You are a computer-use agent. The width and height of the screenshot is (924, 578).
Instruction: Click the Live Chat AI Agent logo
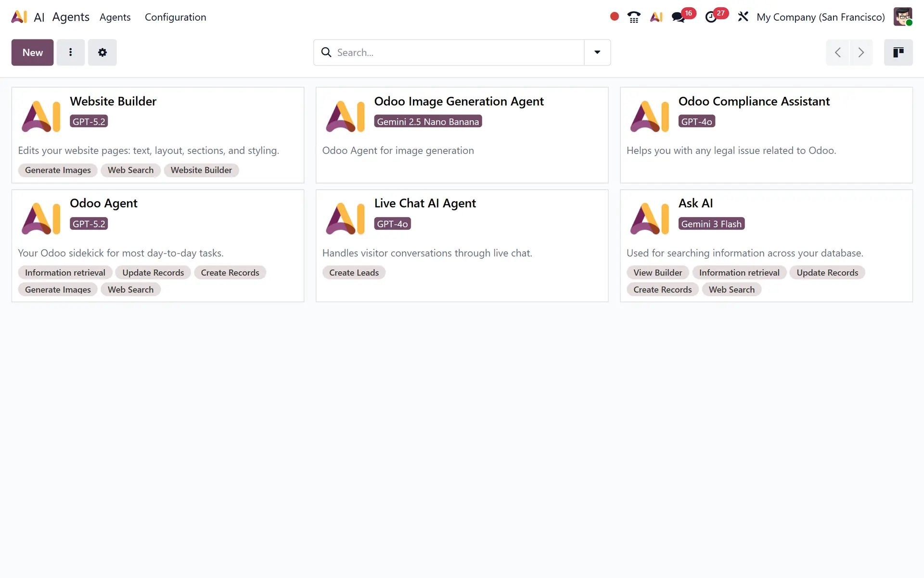[x=345, y=218]
